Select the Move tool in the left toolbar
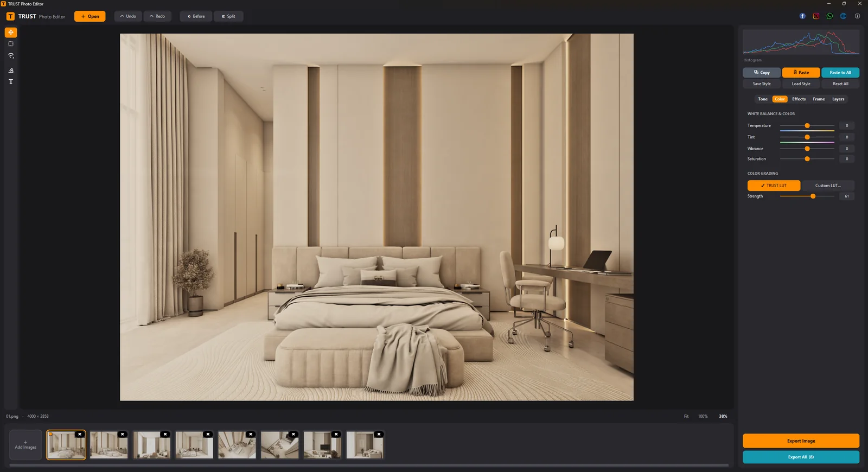The width and height of the screenshot is (868, 472). click(x=11, y=33)
